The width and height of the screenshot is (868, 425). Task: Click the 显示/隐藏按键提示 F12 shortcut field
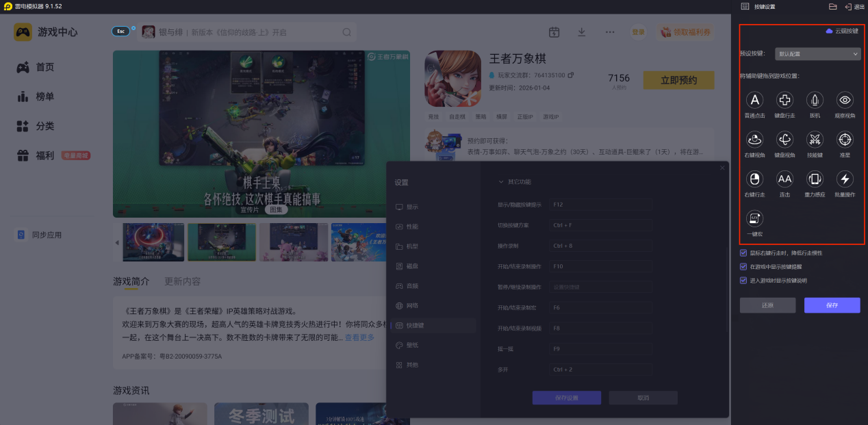(600, 205)
